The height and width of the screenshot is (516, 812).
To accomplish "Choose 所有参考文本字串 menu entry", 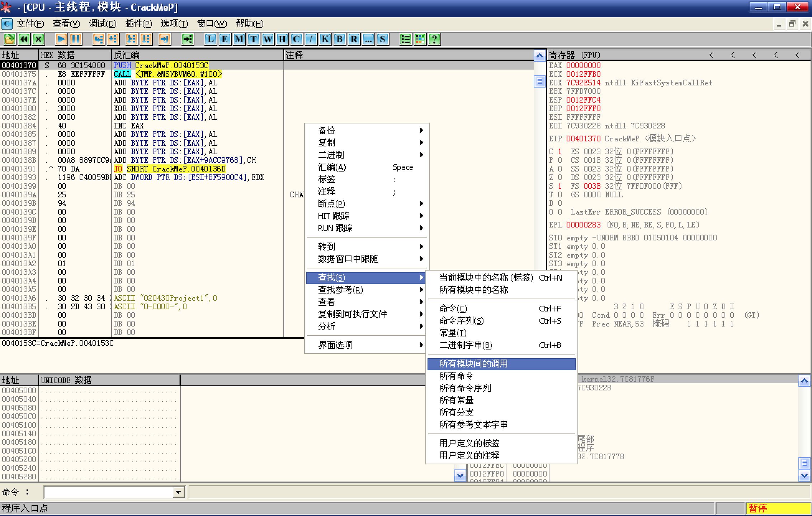I will tap(473, 425).
